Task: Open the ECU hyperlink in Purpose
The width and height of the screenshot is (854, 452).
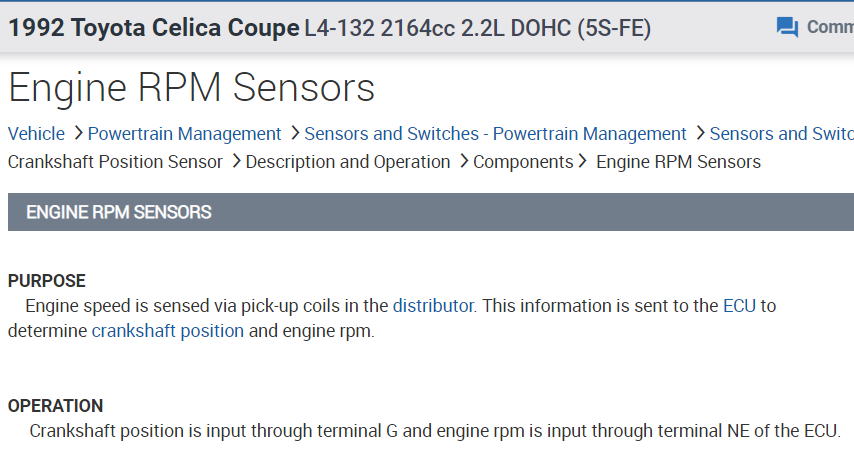Action: click(x=739, y=306)
